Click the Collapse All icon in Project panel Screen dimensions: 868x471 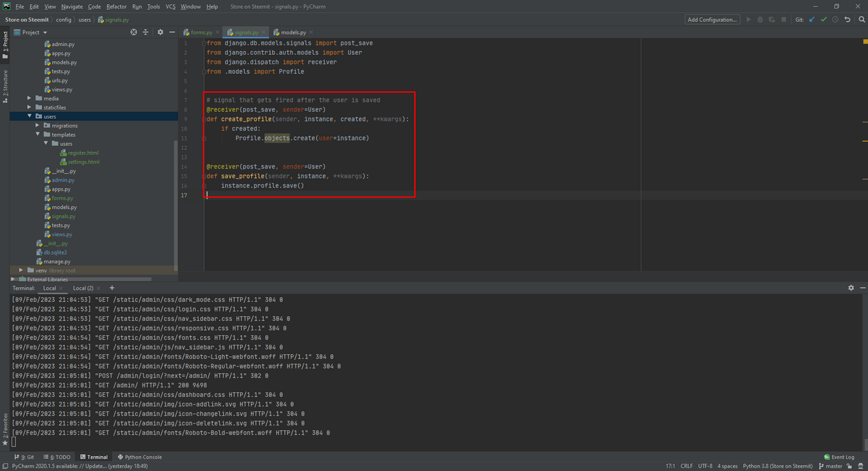145,32
